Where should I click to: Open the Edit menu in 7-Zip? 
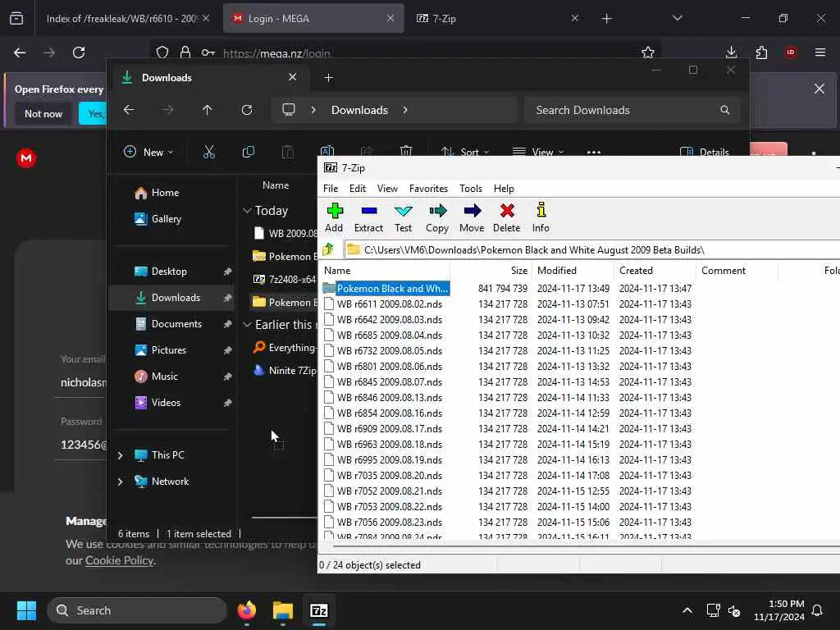(x=358, y=189)
